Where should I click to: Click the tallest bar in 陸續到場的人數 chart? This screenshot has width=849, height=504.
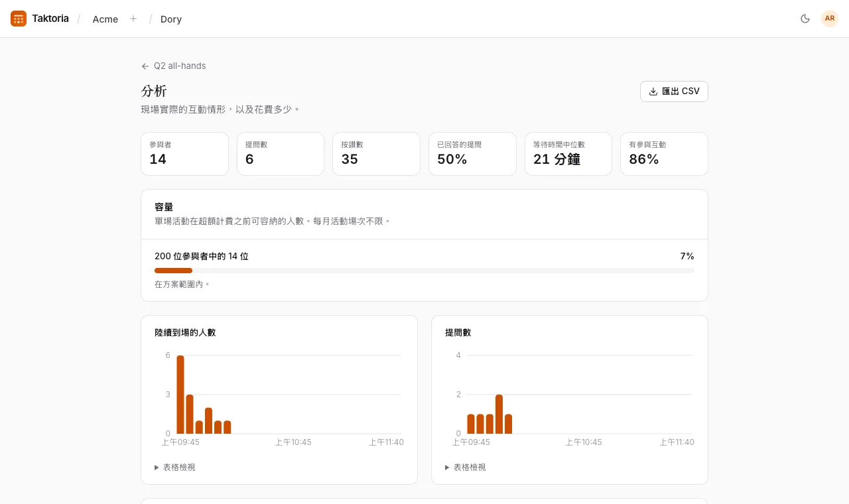180,395
